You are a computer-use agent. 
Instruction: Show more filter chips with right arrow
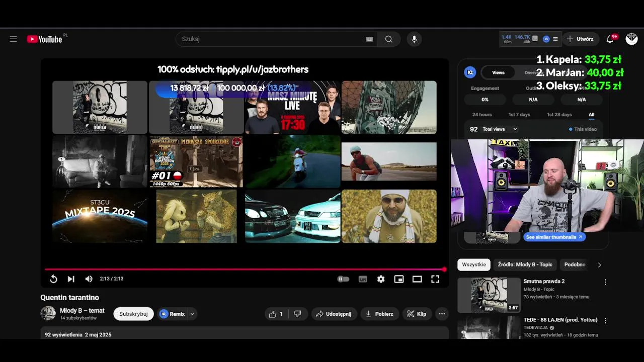click(599, 264)
